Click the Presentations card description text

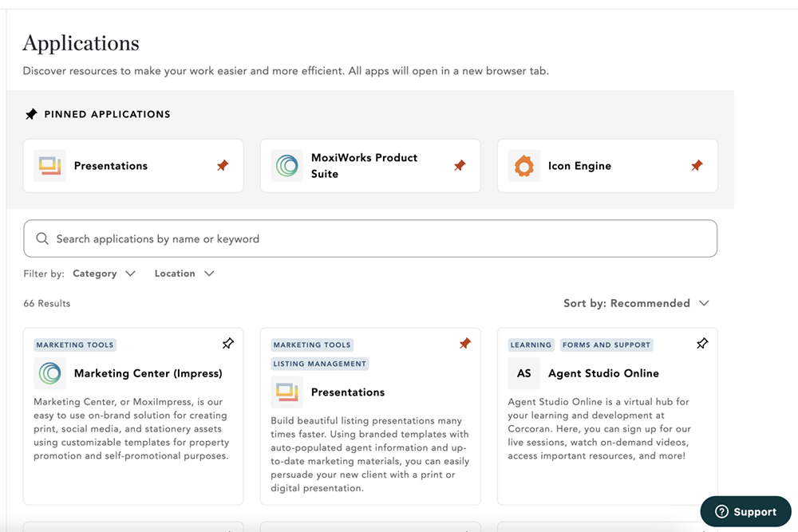pos(370,454)
